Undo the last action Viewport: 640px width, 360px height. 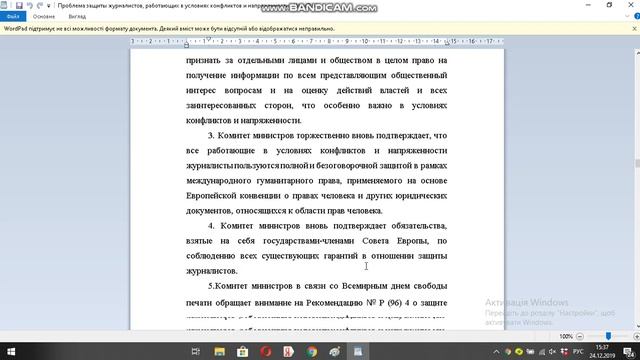(x=30, y=6)
